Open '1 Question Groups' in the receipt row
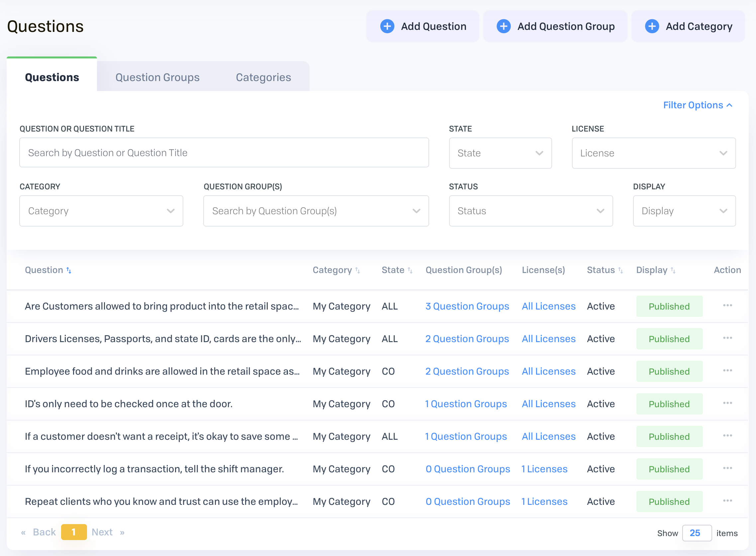756x556 pixels. (466, 436)
